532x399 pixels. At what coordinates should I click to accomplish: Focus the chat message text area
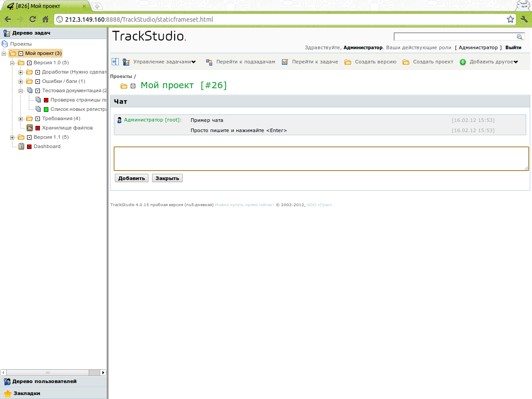click(321, 159)
